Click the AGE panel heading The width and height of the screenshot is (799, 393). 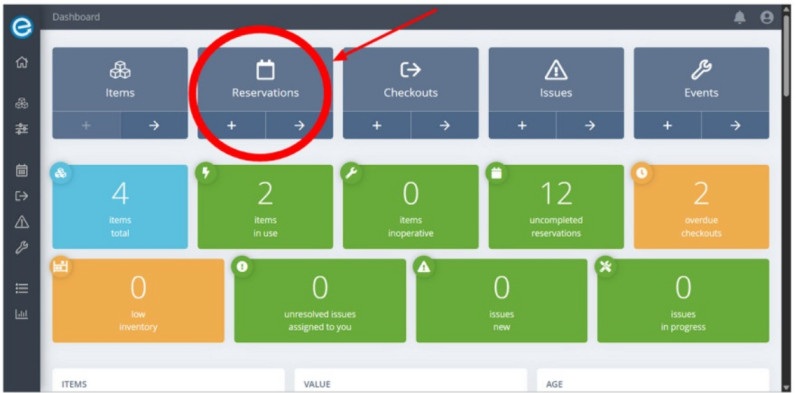(x=554, y=384)
